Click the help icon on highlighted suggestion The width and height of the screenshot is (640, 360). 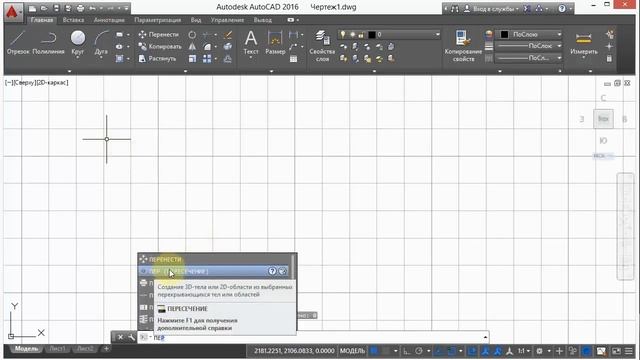pos(272,271)
